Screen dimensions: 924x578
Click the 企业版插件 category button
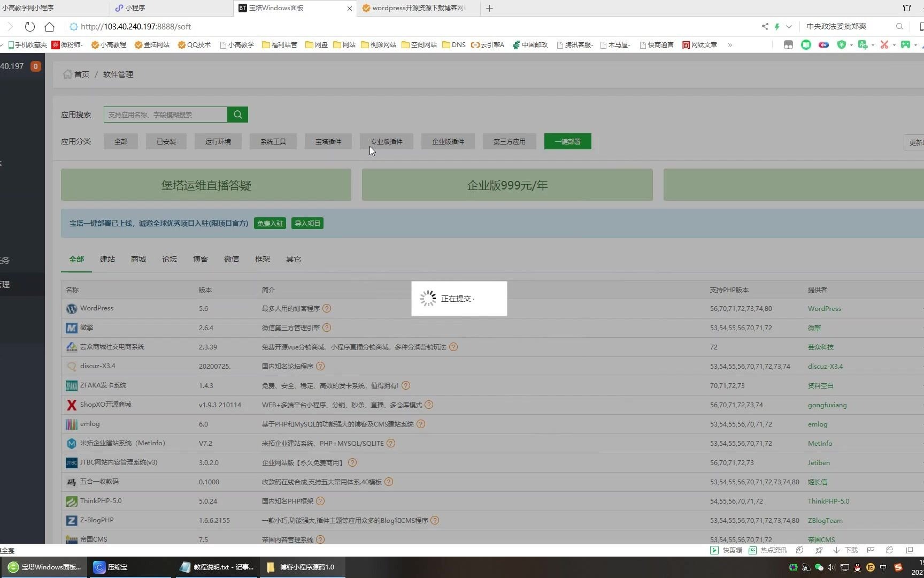pos(448,141)
